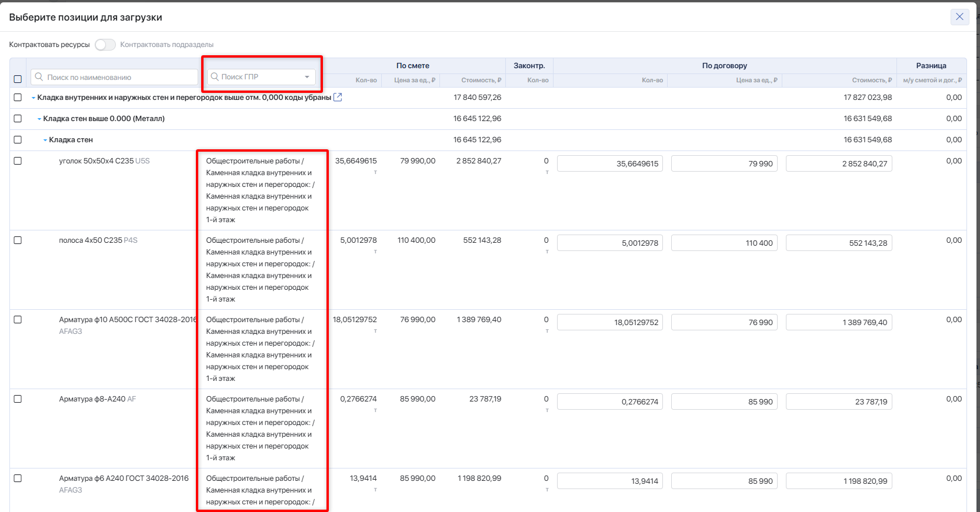Select checkbox for Арматура ф8-А240 row
980x512 pixels.
18,399
